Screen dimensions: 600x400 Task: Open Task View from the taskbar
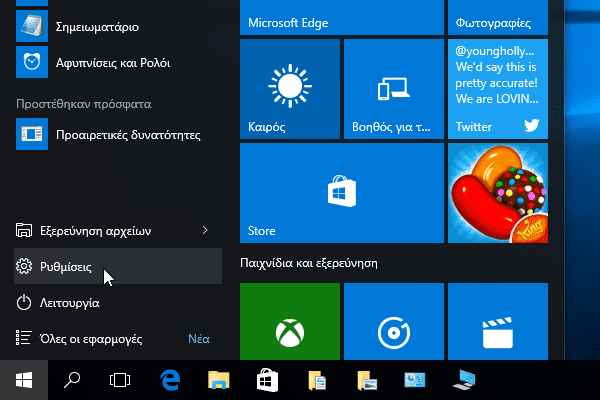coord(120,380)
